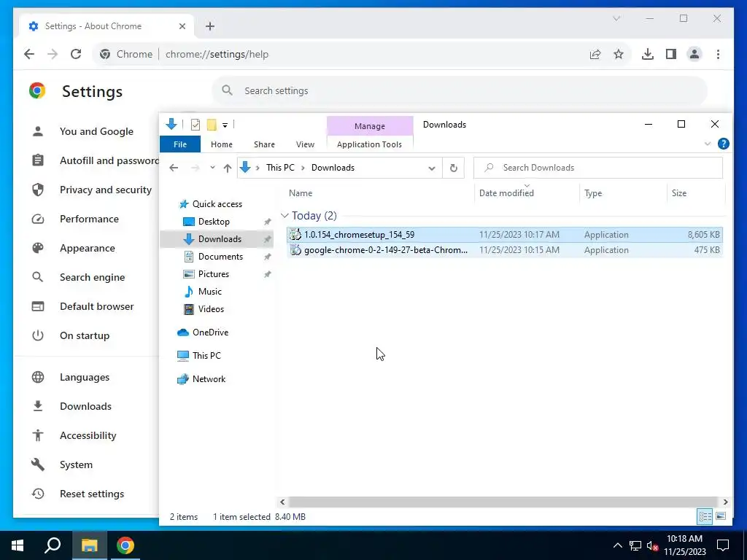Open Music in navigation pane
This screenshot has width=747, height=560.
click(209, 292)
